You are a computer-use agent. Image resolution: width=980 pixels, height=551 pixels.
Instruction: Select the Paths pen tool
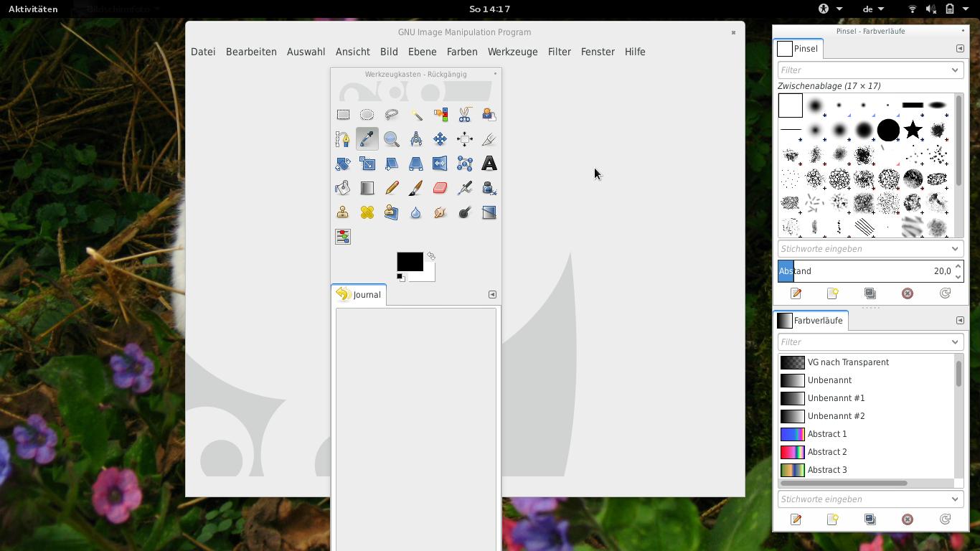tap(343, 139)
